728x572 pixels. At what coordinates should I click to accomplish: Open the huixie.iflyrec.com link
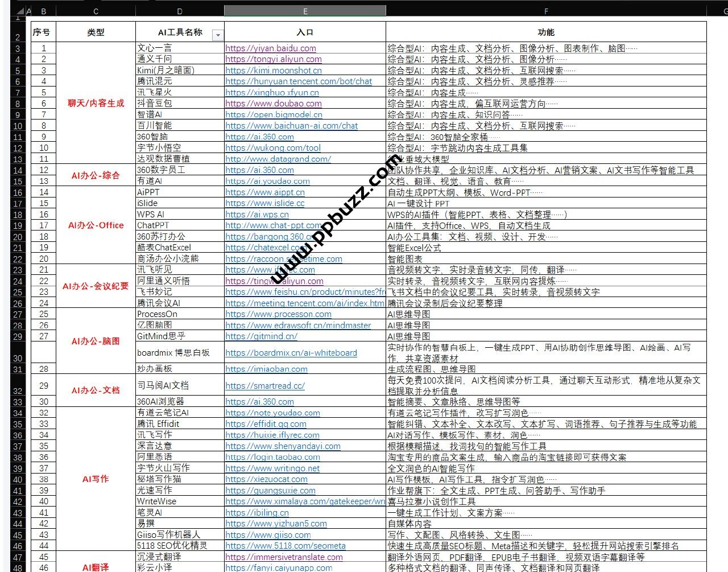(272, 435)
